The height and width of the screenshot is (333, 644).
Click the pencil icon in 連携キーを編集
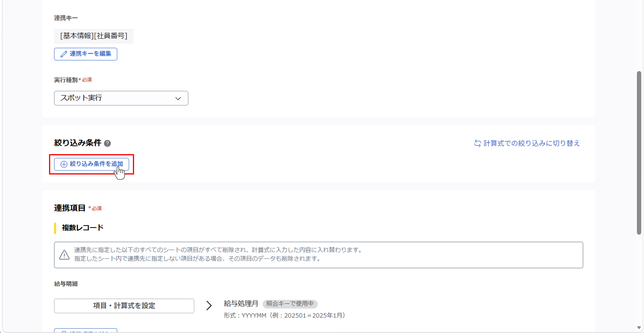(x=64, y=54)
